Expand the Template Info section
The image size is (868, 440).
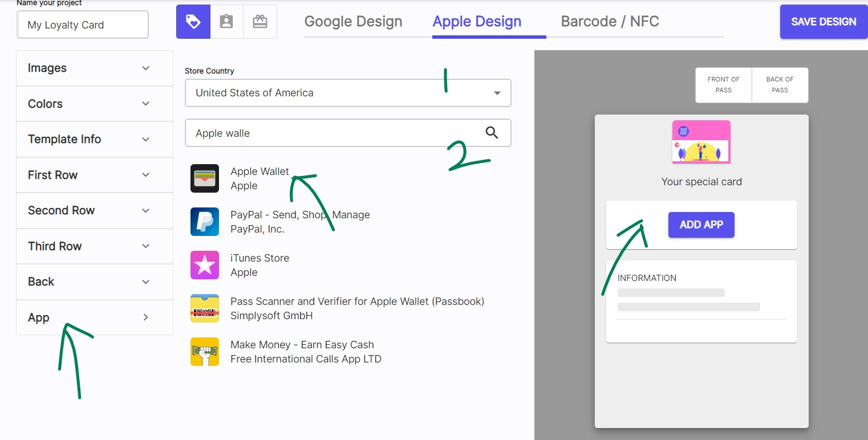click(95, 139)
